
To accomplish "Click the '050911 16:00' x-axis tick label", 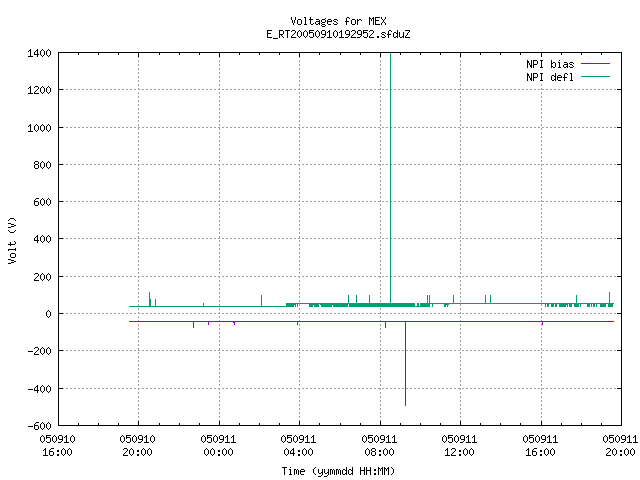I will click(x=540, y=445).
